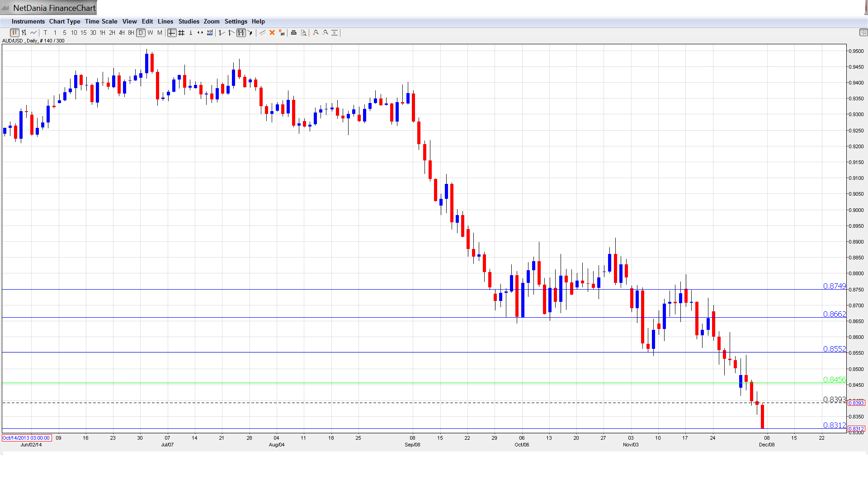Select the candlestick chart type icon

[14, 33]
